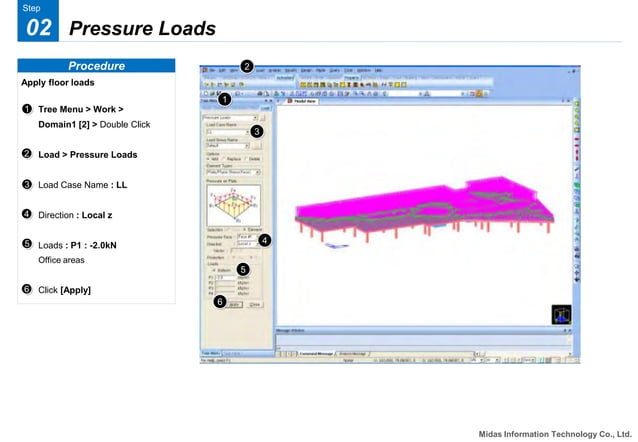Open the Activities toolbar tab
Viewport: 638px width, 442px height.
click(285, 78)
